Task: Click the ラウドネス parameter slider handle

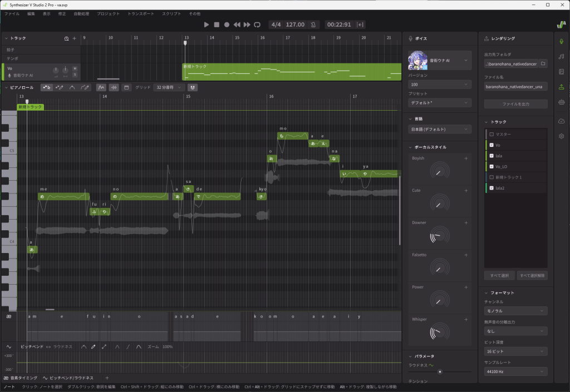Action: click(440, 371)
